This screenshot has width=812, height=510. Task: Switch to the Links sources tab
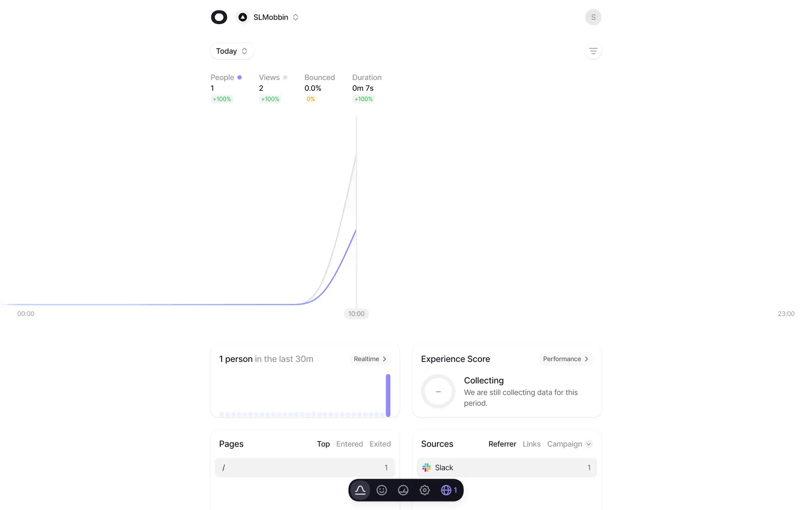(531, 444)
